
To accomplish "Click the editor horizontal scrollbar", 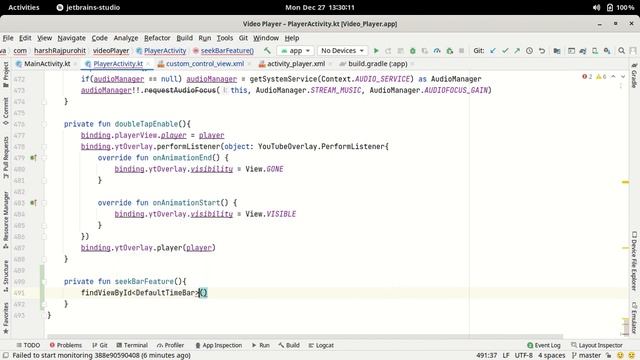I will (x=305, y=337).
